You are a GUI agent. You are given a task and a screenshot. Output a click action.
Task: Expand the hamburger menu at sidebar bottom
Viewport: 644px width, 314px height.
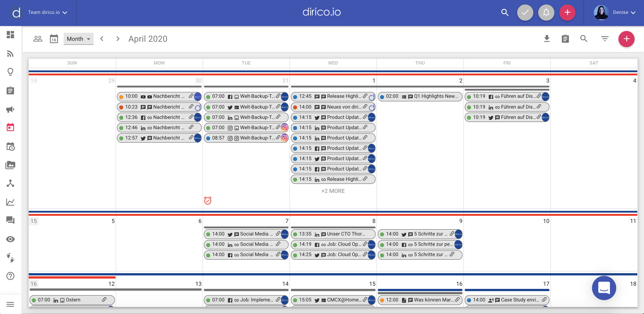pos(10,304)
